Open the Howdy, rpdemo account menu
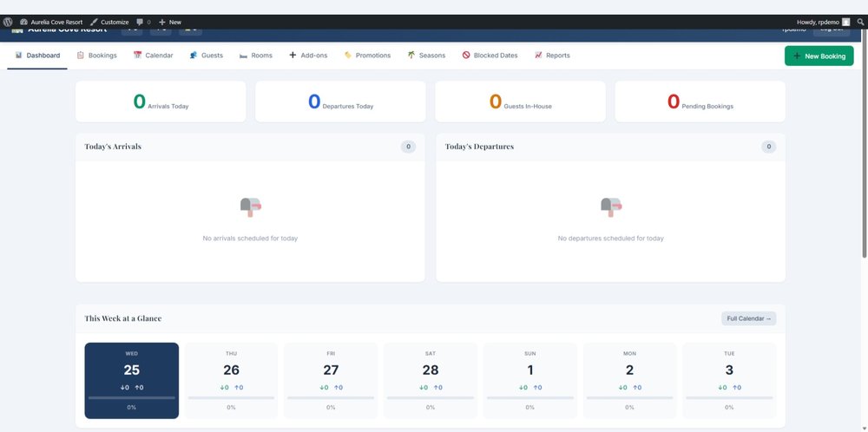The image size is (868, 432). [x=823, y=23]
